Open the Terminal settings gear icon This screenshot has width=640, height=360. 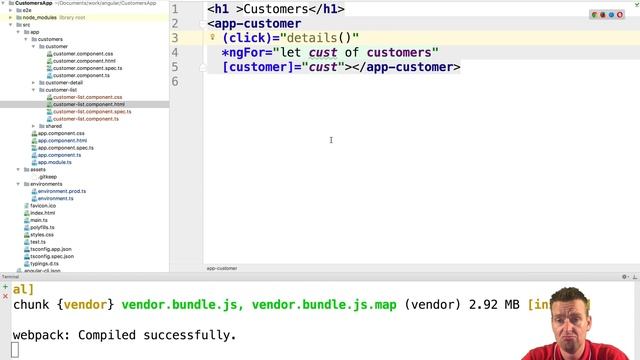(624, 277)
